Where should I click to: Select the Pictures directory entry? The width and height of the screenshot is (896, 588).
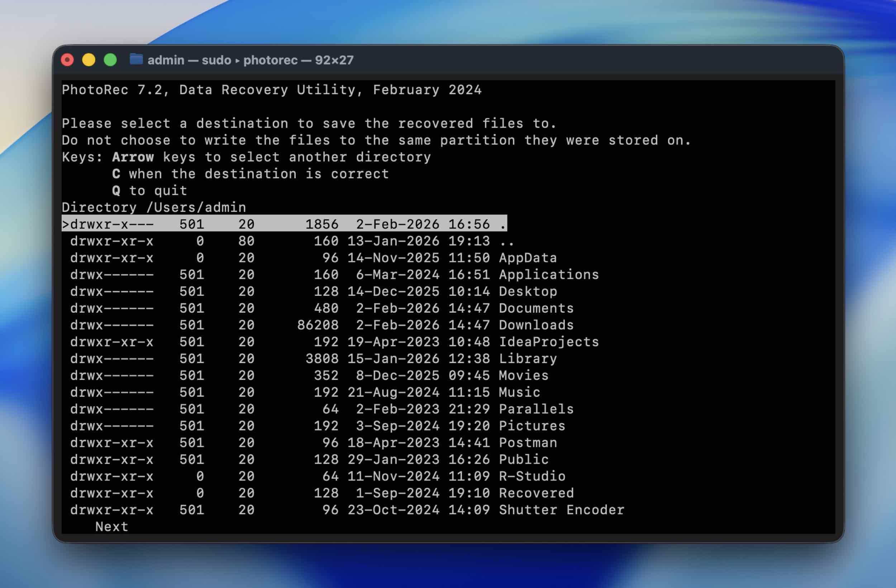point(532,426)
